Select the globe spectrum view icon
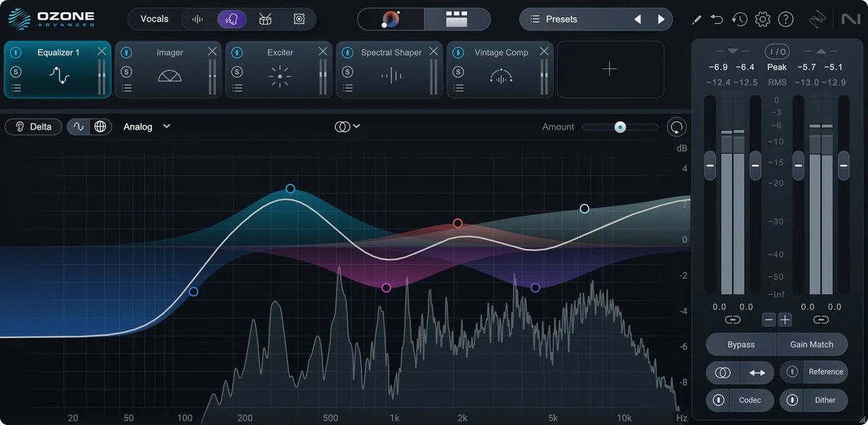The height and width of the screenshot is (425, 868). 100,127
